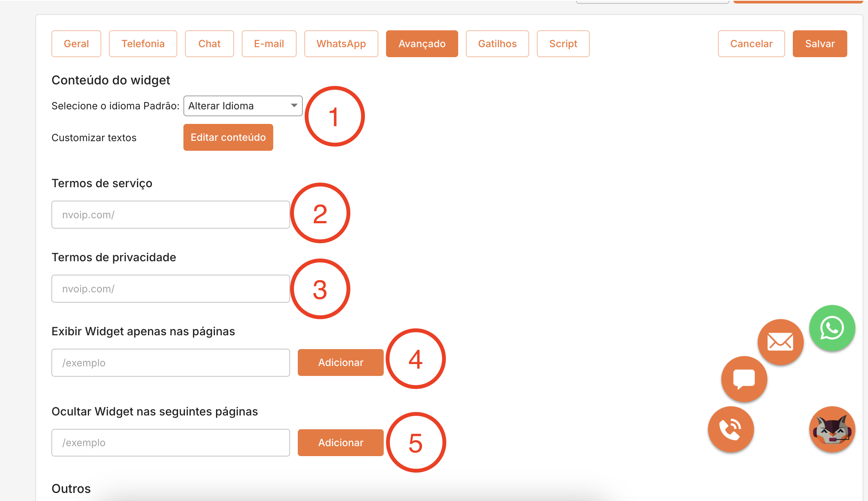Click Adicionar for Ocultar Widget pages
868x501 pixels.
click(x=340, y=443)
